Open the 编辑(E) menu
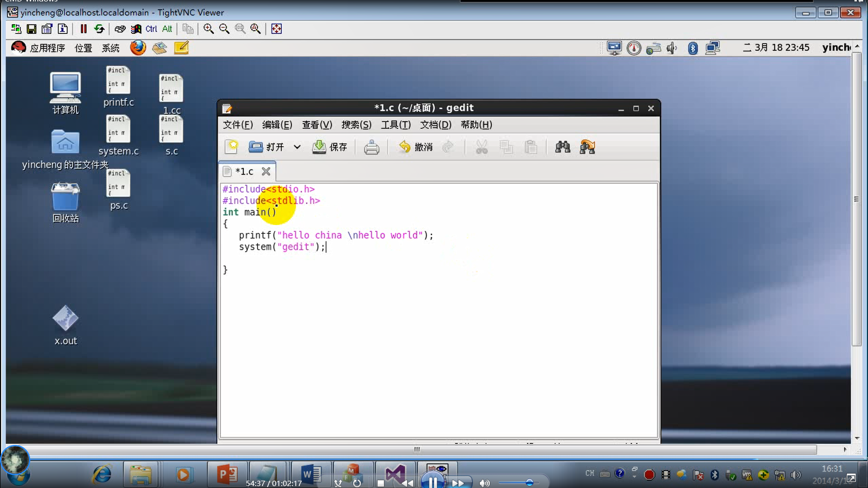This screenshot has height=488, width=868. [277, 125]
